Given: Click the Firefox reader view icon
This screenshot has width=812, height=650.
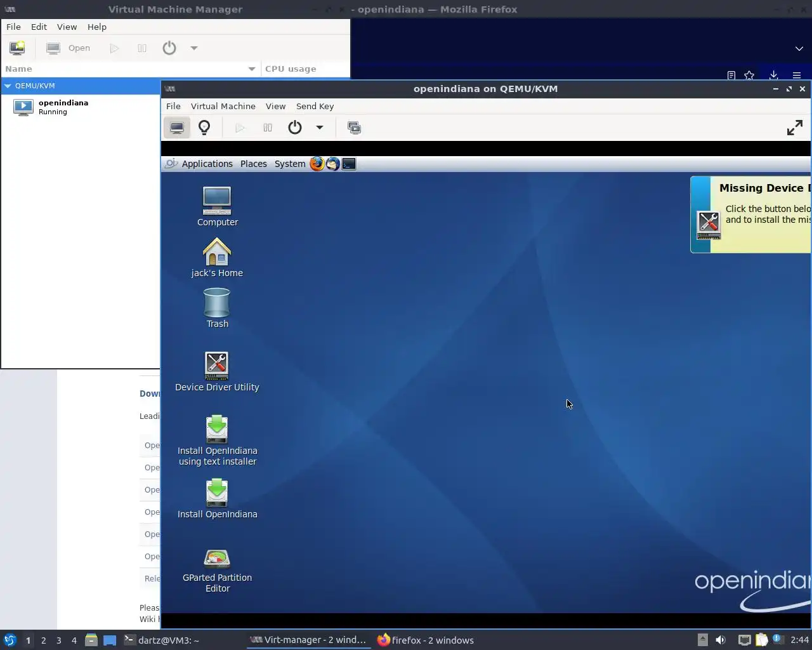Looking at the screenshot, I should pos(731,75).
